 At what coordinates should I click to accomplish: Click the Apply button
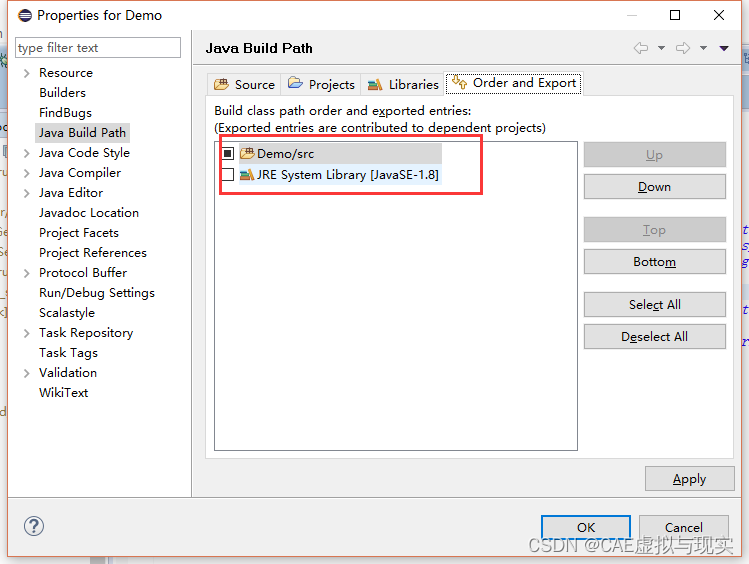tap(689, 479)
